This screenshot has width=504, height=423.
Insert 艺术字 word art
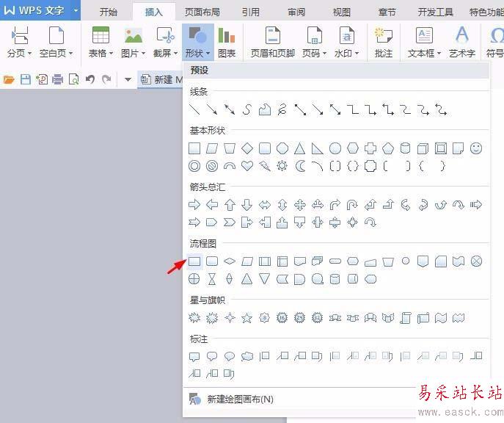coord(462,43)
